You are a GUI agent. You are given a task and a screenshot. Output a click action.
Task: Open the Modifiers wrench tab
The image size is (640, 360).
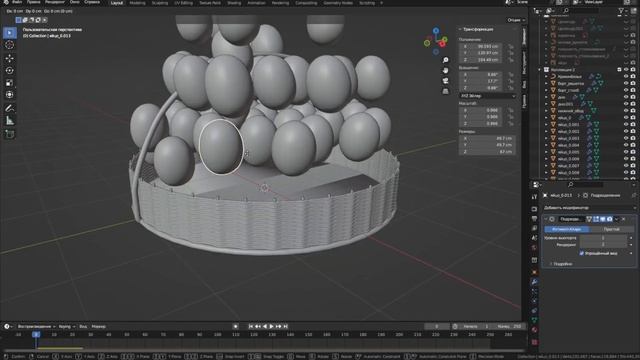point(534,282)
